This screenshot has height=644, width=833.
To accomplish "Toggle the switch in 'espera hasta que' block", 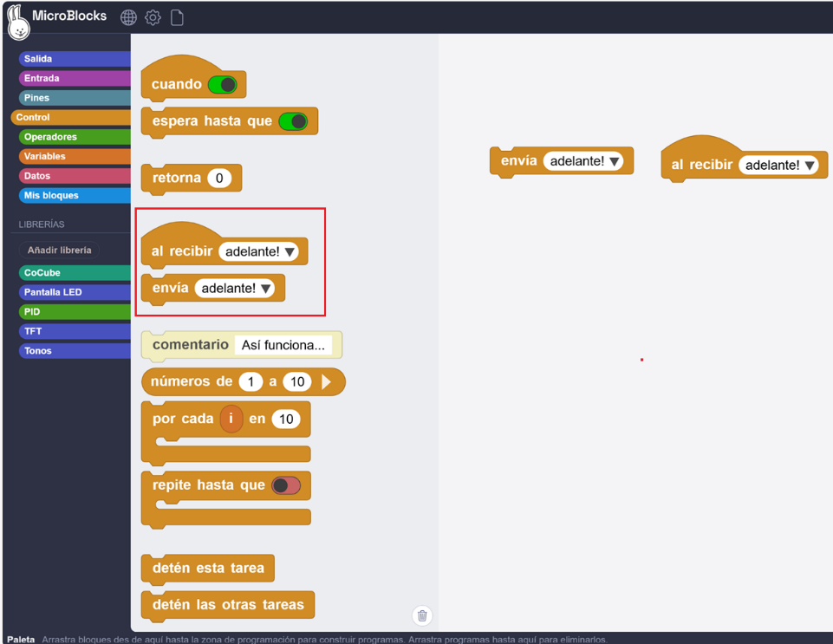I will (293, 121).
